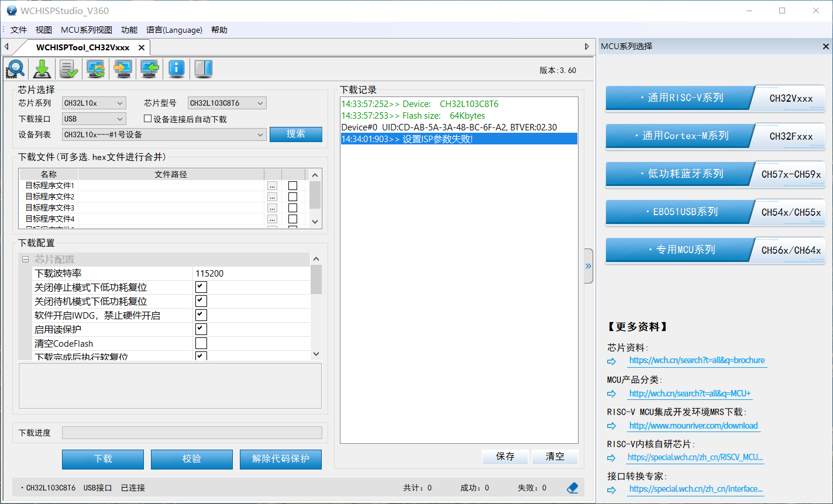This screenshot has height=504, width=833.
Task: Toggle 关闭待机模式下低功耗复位 checkbox
Action: [x=201, y=301]
